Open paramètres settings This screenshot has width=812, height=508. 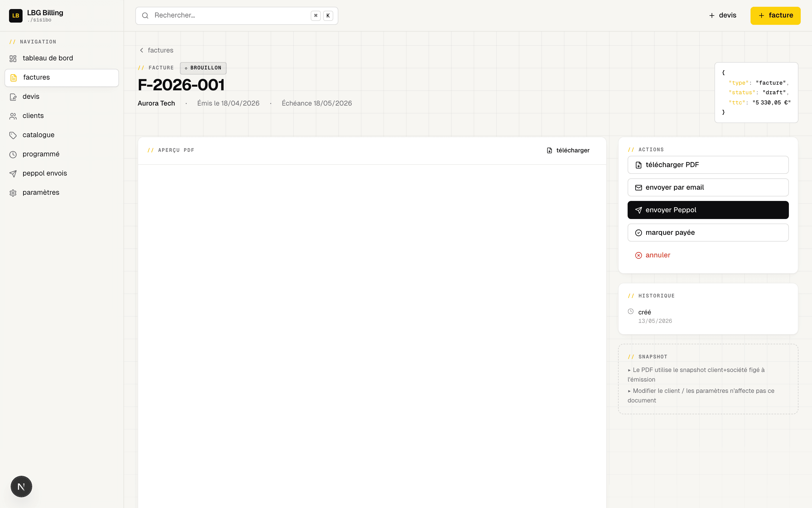point(62,192)
